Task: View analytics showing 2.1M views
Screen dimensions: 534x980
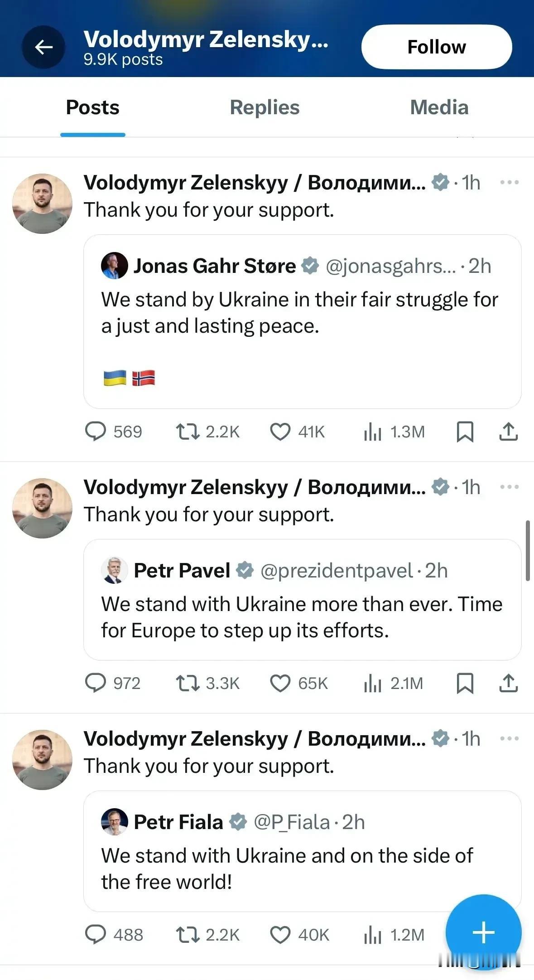Action: 393,684
